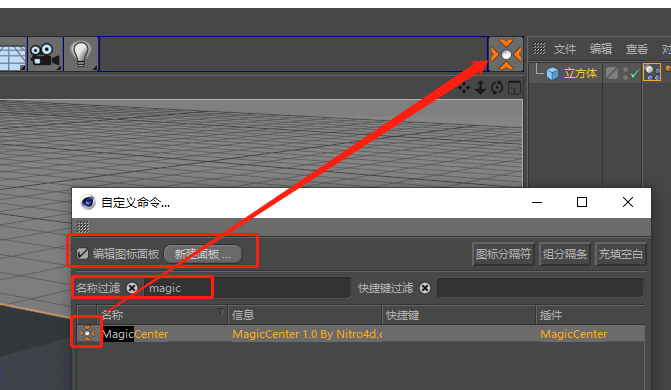Click the viewport move camera icon
The width and height of the screenshot is (671, 390).
tap(464, 88)
